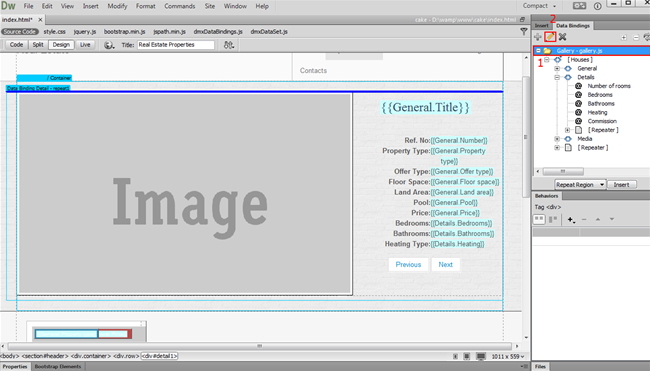Click the file management icon beside Title

pos(229,45)
